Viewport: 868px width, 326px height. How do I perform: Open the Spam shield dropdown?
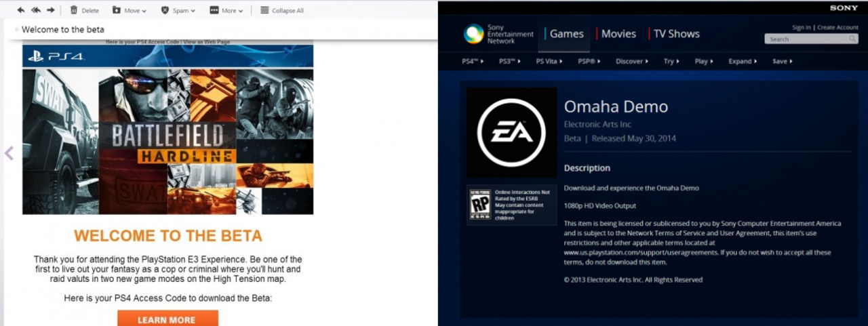pos(178,10)
